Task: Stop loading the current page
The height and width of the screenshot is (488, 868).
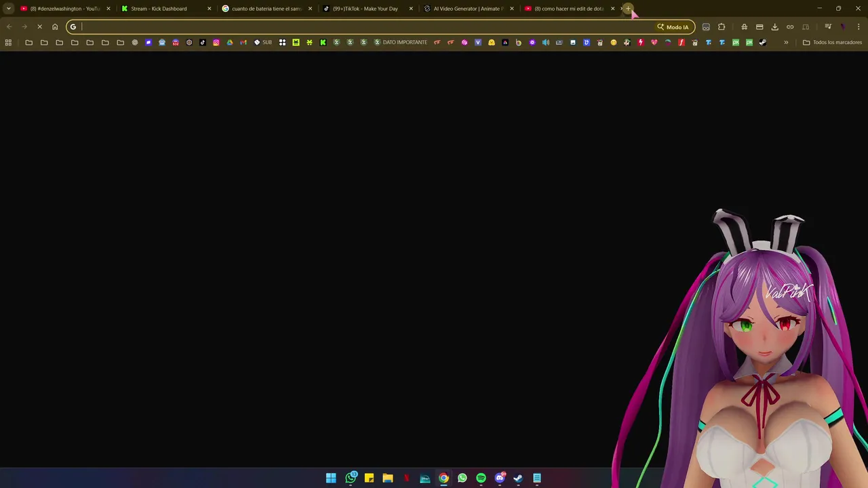Action: coord(39,27)
